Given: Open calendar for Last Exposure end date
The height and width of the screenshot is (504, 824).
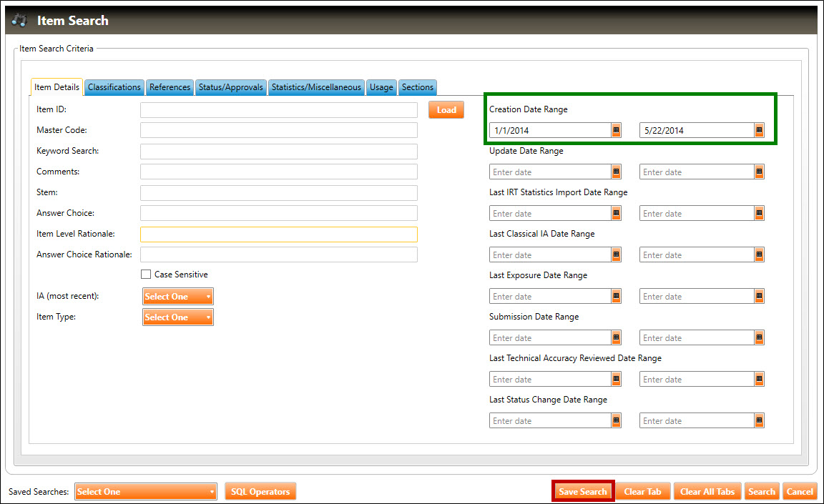Looking at the screenshot, I should point(759,297).
